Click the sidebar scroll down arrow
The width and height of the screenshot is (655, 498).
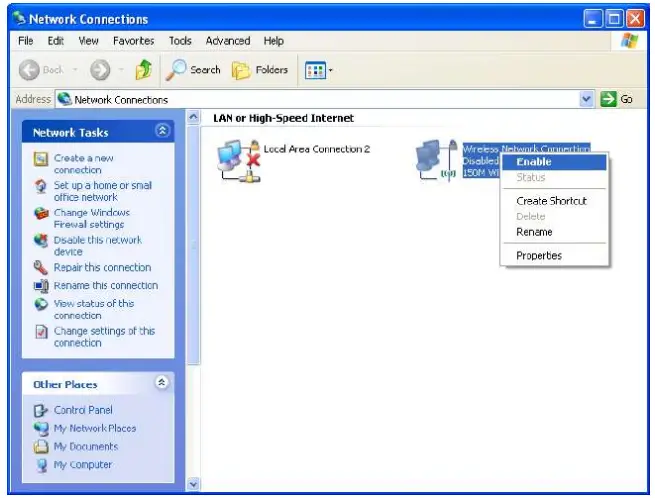click(193, 484)
